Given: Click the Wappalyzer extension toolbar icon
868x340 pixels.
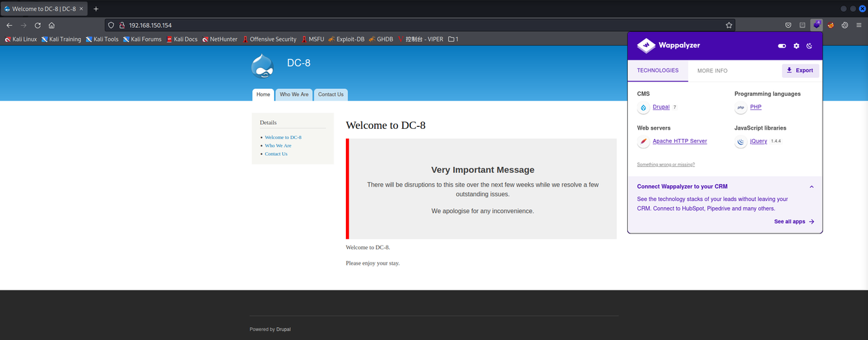Looking at the screenshot, I should point(816,25).
